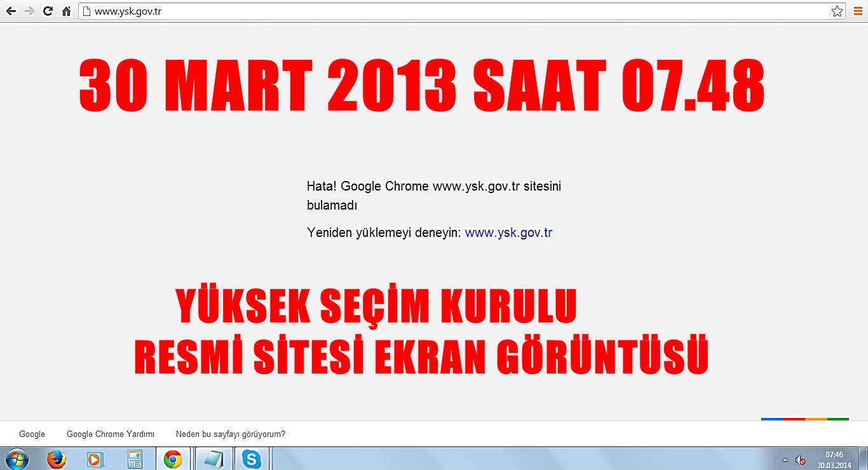Click the browser Forward arrow
868x470 pixels.
pyautogui.click(x=29, y=11)
